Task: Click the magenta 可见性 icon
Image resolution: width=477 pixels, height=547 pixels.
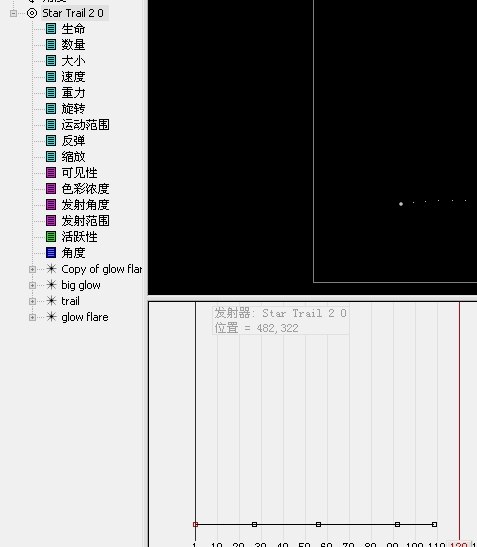Action: 51,173
